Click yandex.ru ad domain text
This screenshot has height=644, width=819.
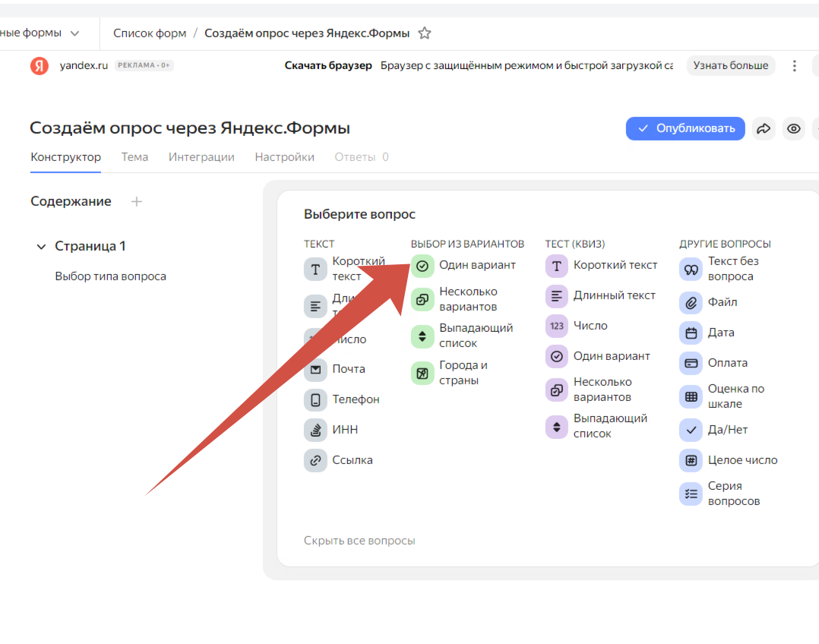pos(84,66)
